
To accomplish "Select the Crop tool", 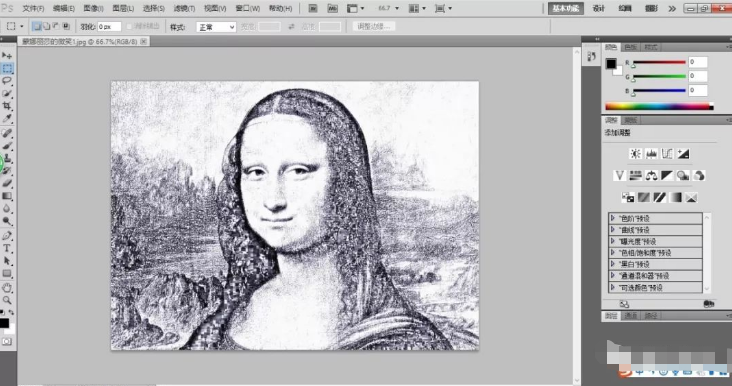I will click(7, 106).
